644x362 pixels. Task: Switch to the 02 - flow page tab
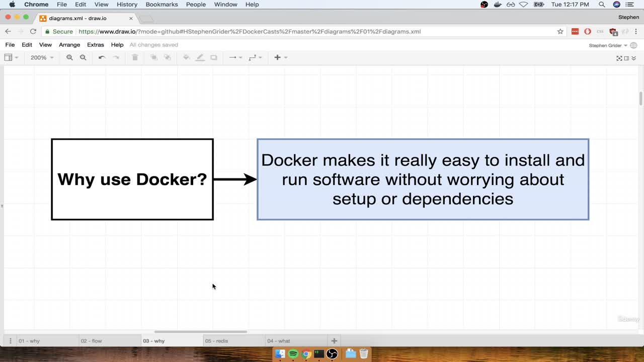coord(109,340)
